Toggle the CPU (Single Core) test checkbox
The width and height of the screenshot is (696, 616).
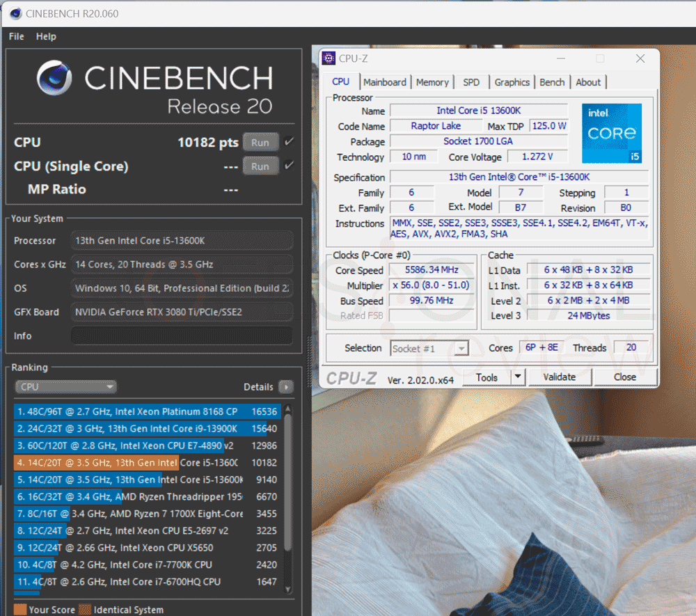(289, 166)
